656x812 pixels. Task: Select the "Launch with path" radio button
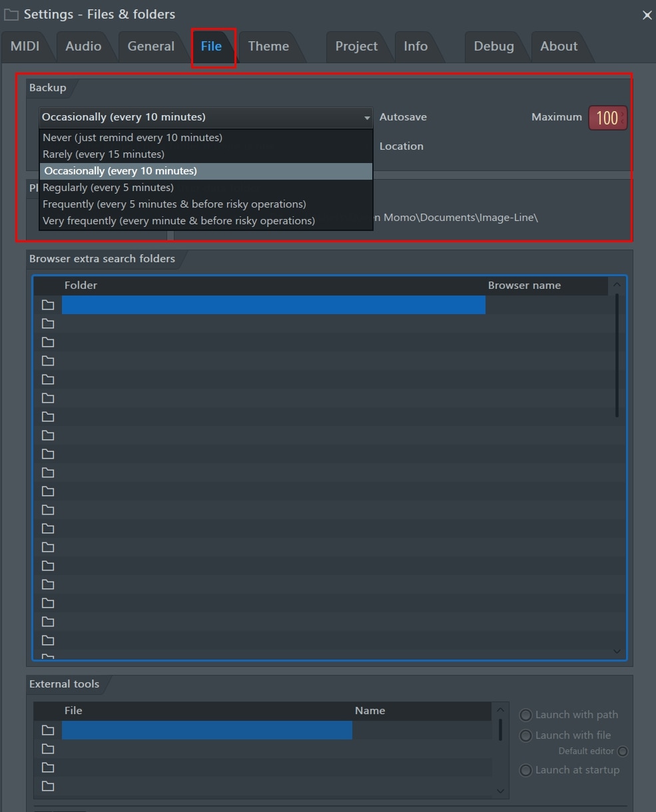tap(525, 714)
